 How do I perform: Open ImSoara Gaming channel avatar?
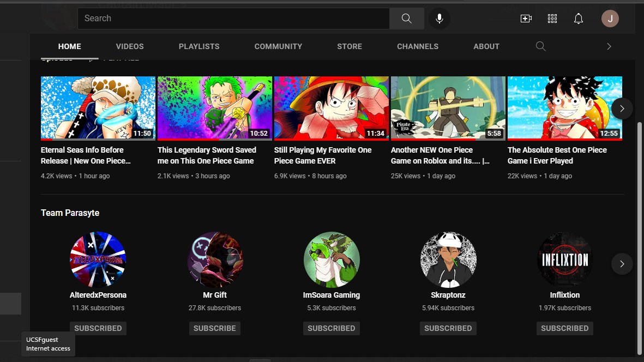332,260
